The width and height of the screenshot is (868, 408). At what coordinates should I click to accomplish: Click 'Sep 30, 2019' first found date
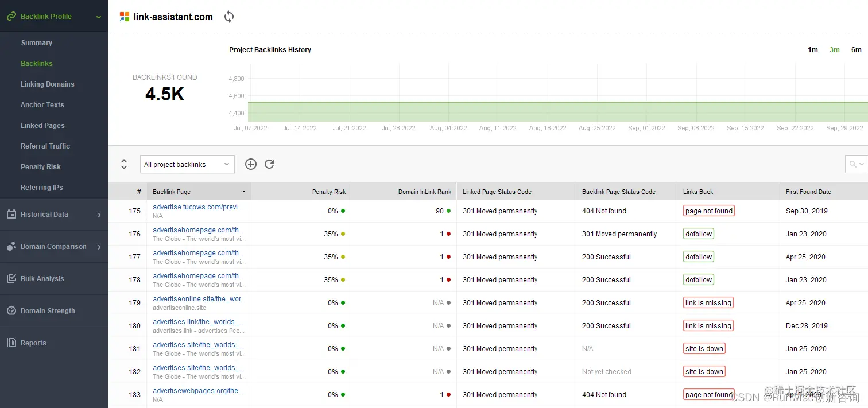pyautogui.click(x=807, y=211)
